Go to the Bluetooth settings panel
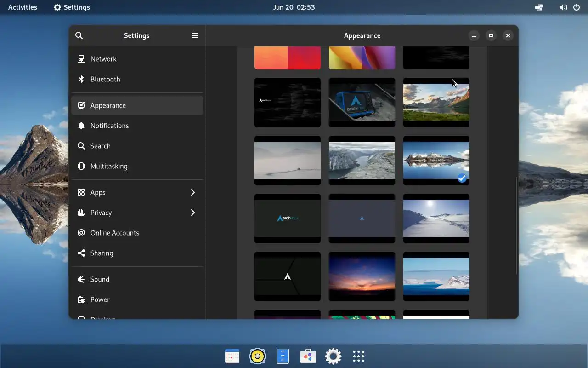 tap(137, 79)
